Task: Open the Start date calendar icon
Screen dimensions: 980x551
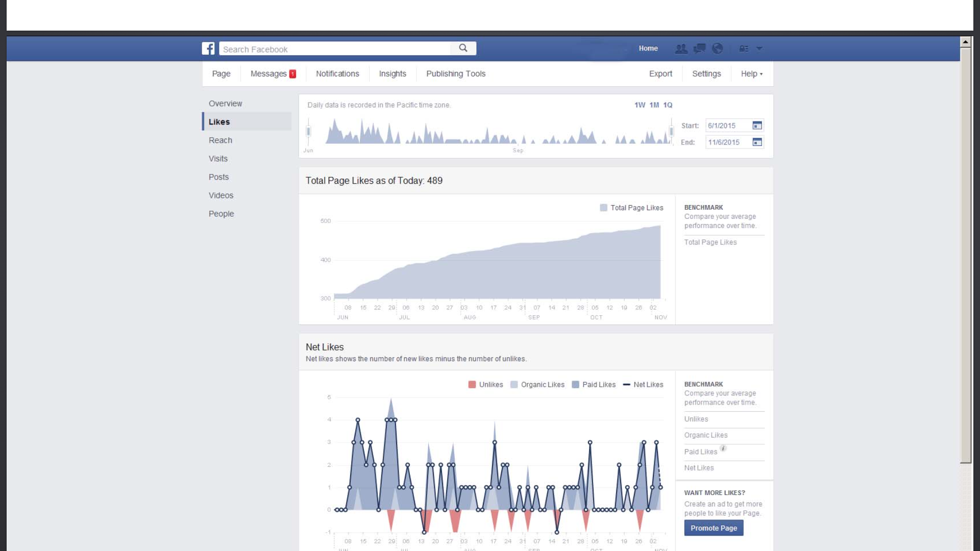Action: [x=757, y=126]
